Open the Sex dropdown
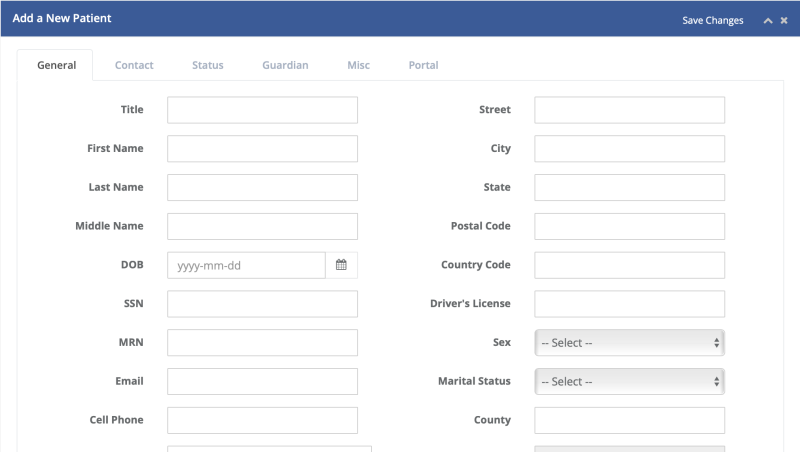This screenshot has height=452, width=800. pos(629,343)
